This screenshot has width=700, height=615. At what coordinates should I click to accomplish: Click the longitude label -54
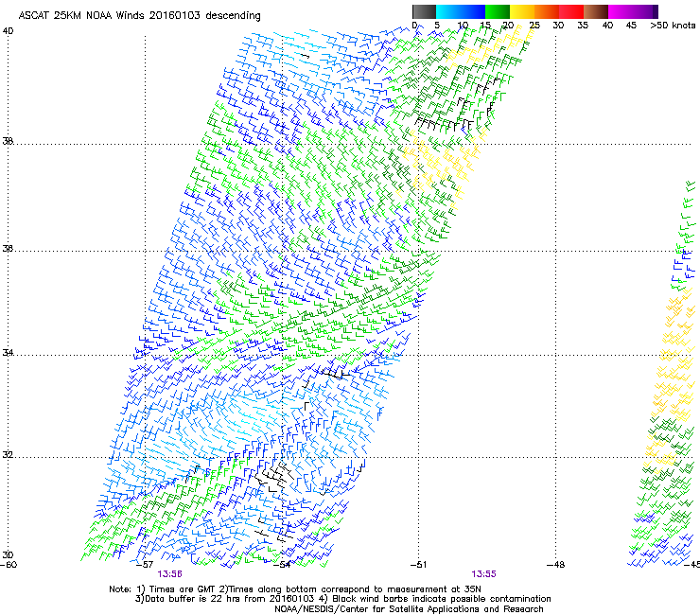[281, 565]
